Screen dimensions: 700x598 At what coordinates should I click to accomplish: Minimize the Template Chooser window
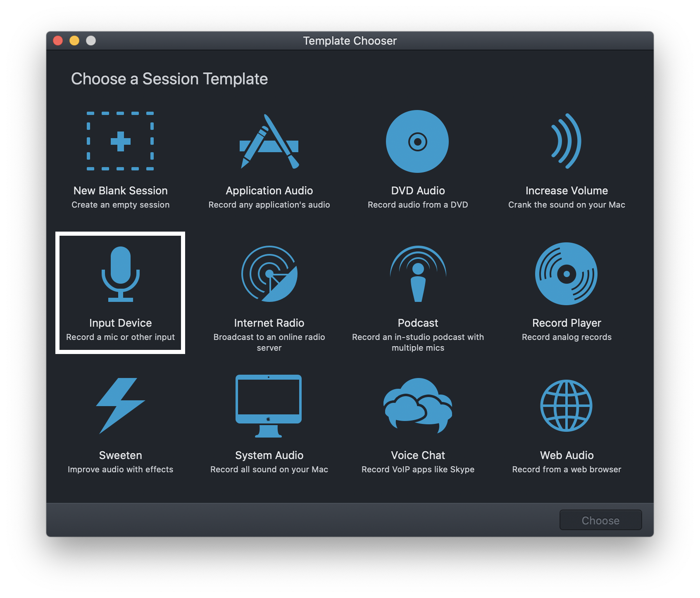point(74,41)
